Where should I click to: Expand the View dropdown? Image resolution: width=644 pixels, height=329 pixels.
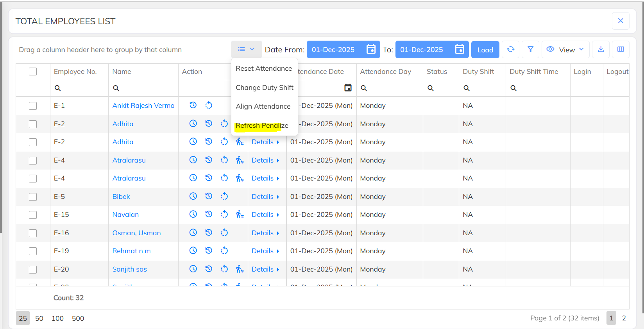click(565, 50)
